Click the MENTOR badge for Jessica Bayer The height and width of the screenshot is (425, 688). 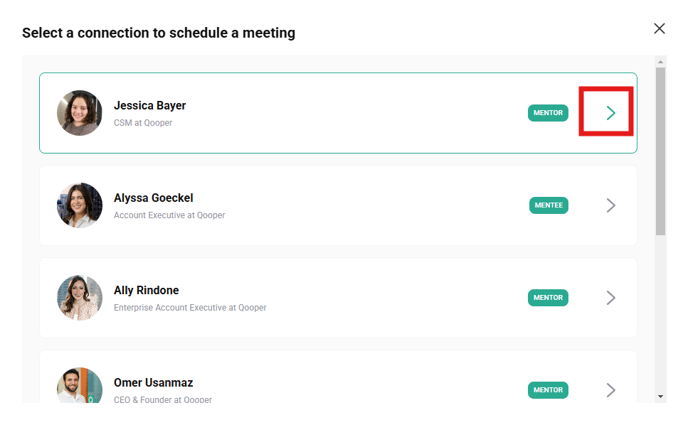point(548,113)
